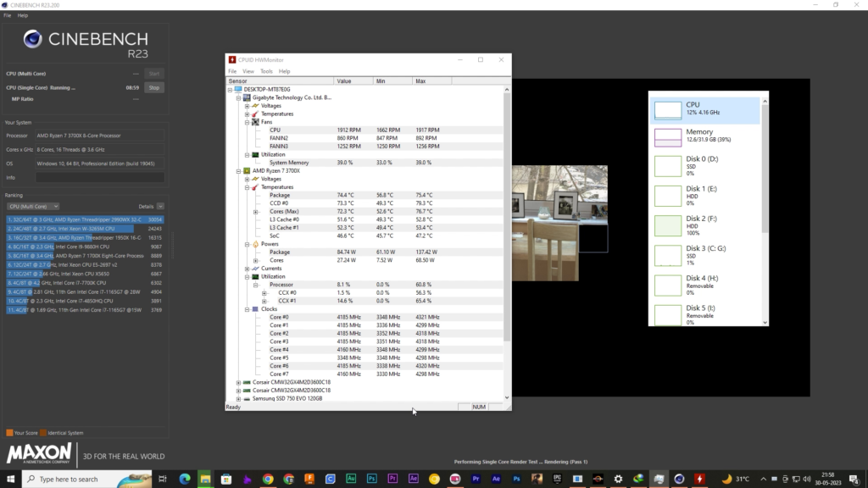Open the HWMonitor Tools menu

(266, 71)
